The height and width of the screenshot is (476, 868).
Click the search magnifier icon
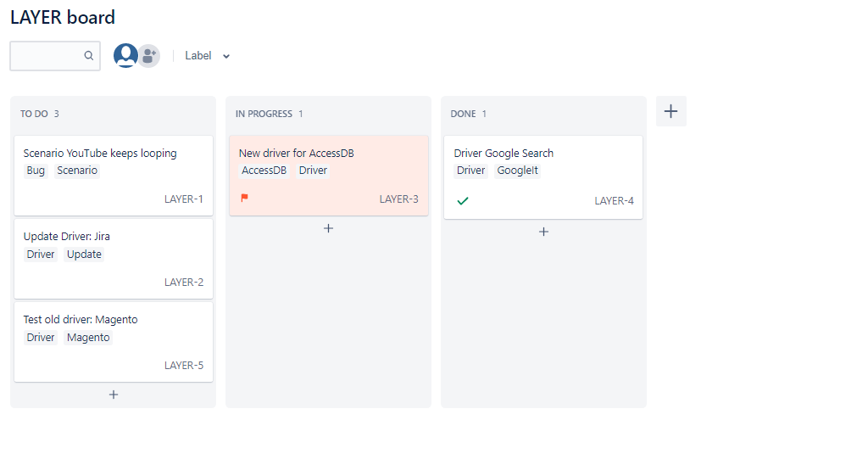[89, 56]
